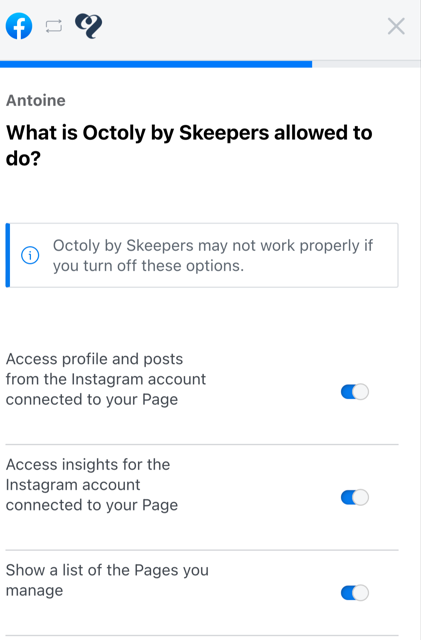Click the gray unfilled end of progress bar
Viewport: 421px width, 640px height.
pos(366,64)
